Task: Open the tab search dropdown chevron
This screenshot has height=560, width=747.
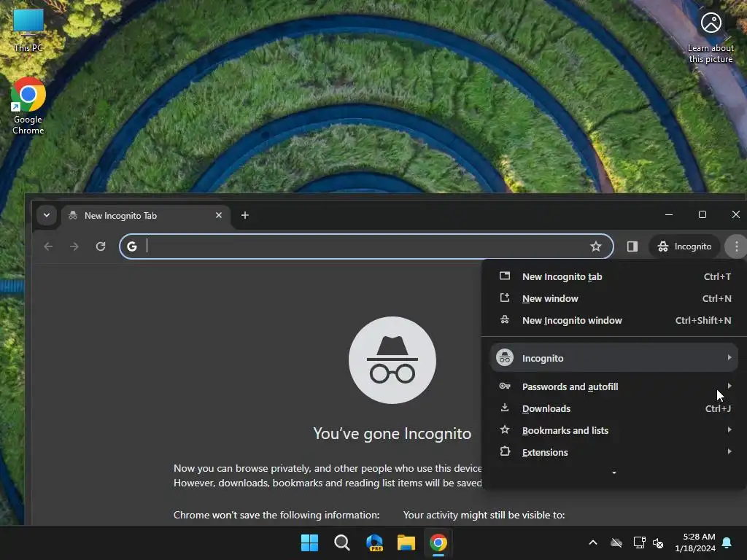Action: [x=47, y=215]
